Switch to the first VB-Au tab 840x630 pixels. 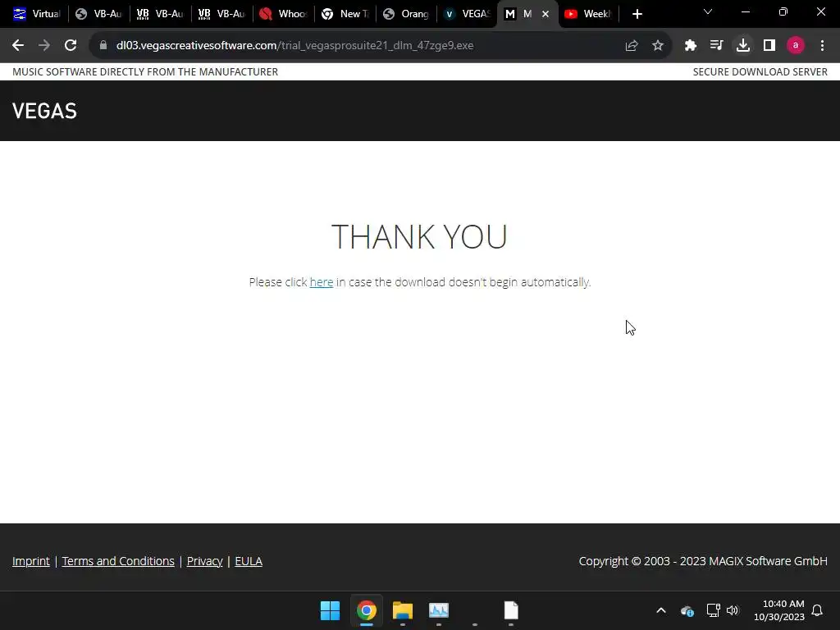point(98,15)
